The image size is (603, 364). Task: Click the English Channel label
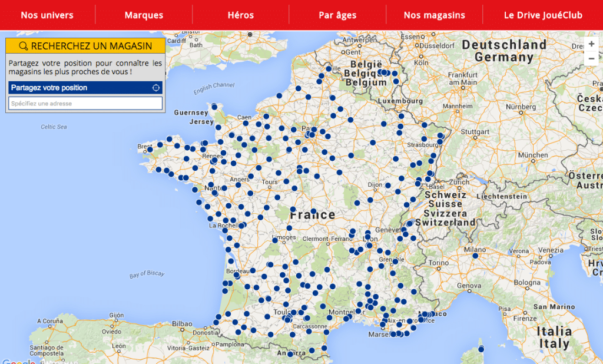click(214, 88)
